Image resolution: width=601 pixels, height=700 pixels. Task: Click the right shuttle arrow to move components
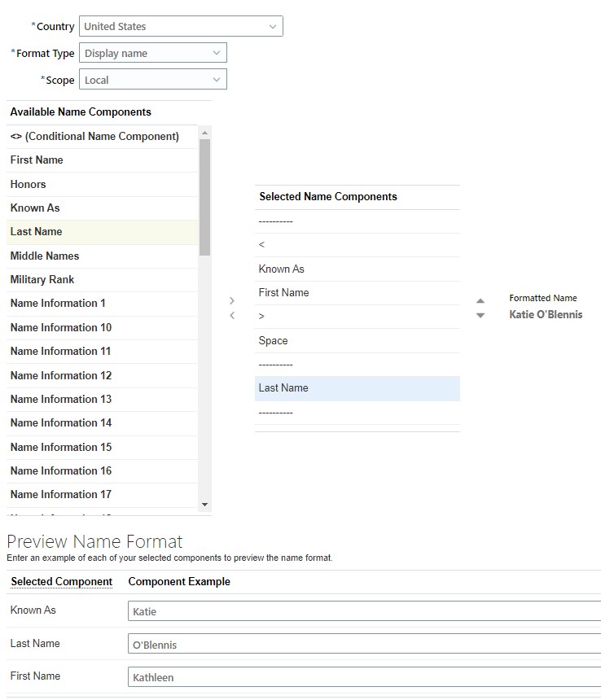click(232, 300)
